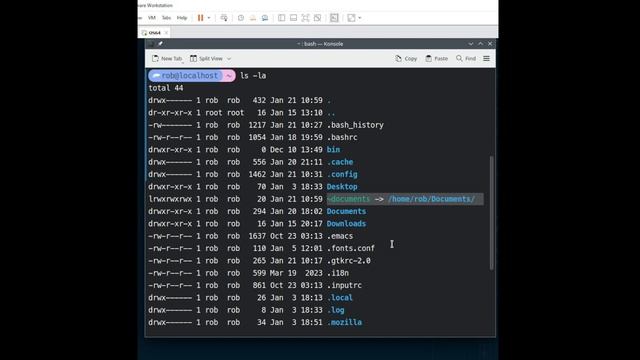Open the snapshot manager icon

[265, 18]
